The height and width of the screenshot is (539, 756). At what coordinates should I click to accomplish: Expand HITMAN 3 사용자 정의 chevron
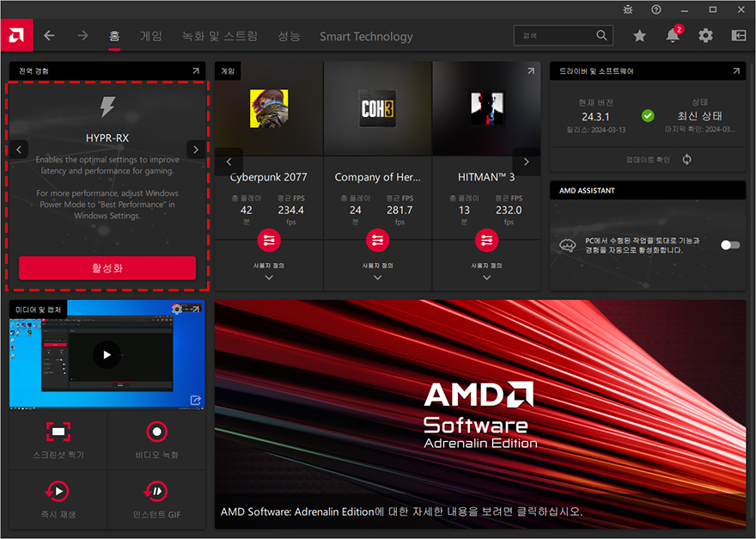(487, 278)
